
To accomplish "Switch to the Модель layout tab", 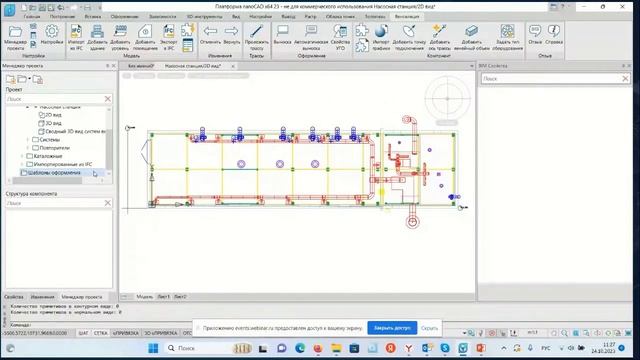I will 144,297.
